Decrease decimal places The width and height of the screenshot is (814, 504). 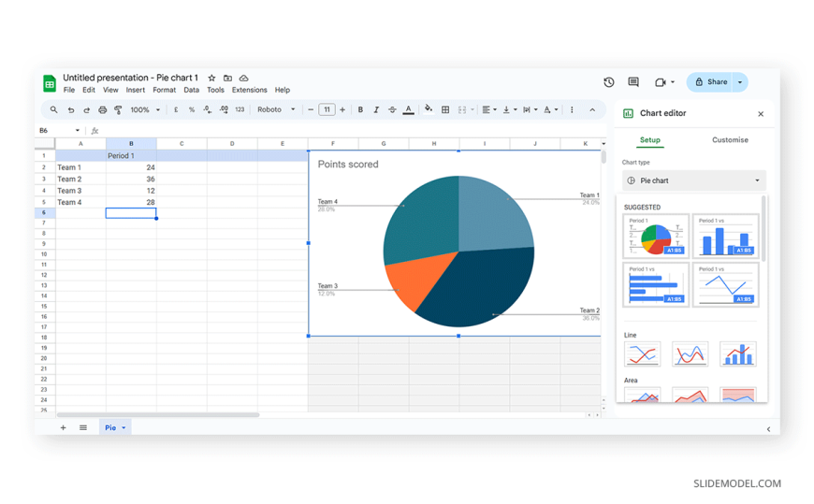207,109
